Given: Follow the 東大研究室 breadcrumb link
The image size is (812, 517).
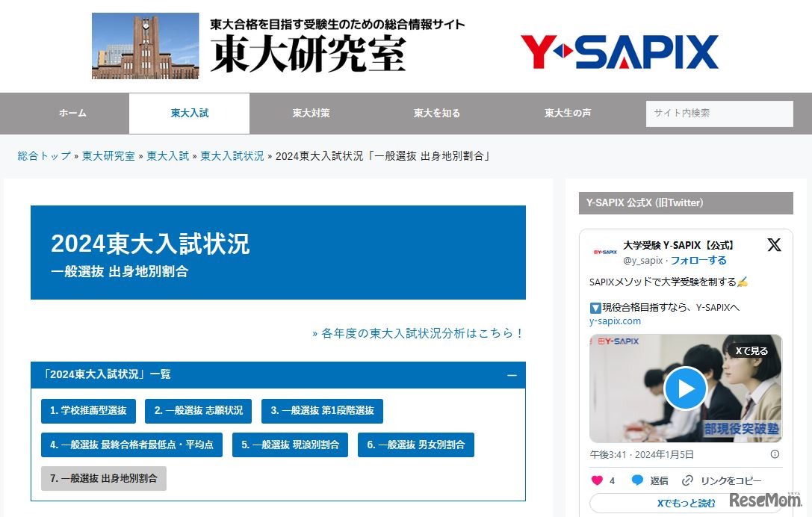Looking at the screenshot, I should [x=108, y=156].
